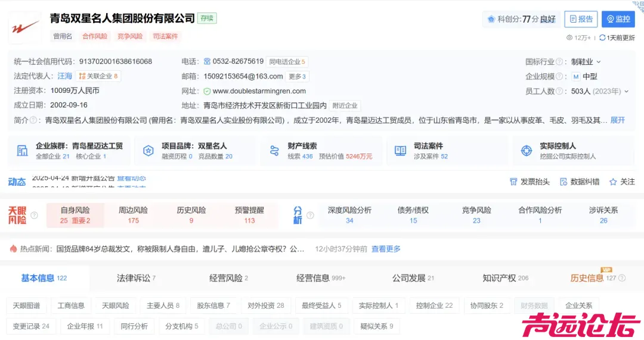The image size is (644, 340).
Task: Click the Double Star company logo thumbnail
Action: click(x=24, y=27)
